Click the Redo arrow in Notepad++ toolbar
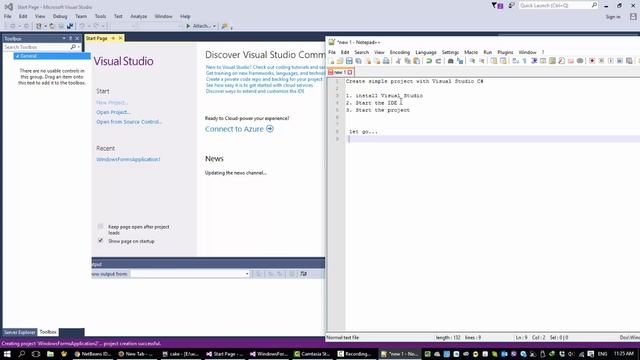Screen dimensions: 640x360 pos(438,61)
